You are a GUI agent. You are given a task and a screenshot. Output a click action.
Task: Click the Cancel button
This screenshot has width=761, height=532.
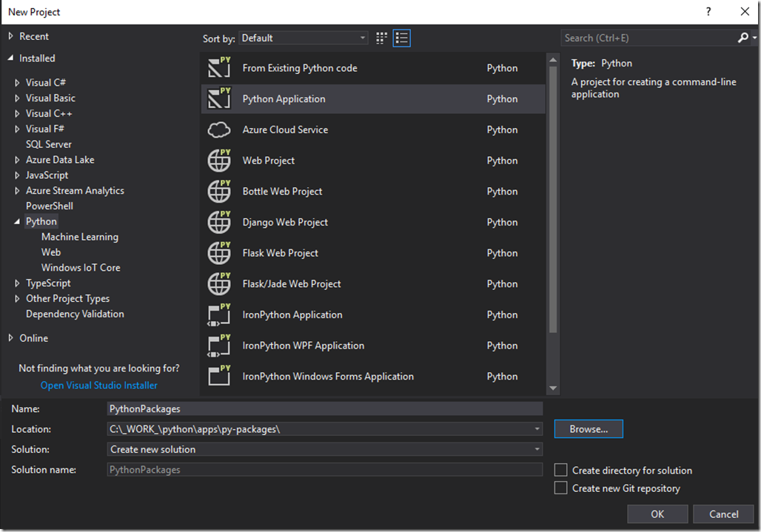pos(724,514)
